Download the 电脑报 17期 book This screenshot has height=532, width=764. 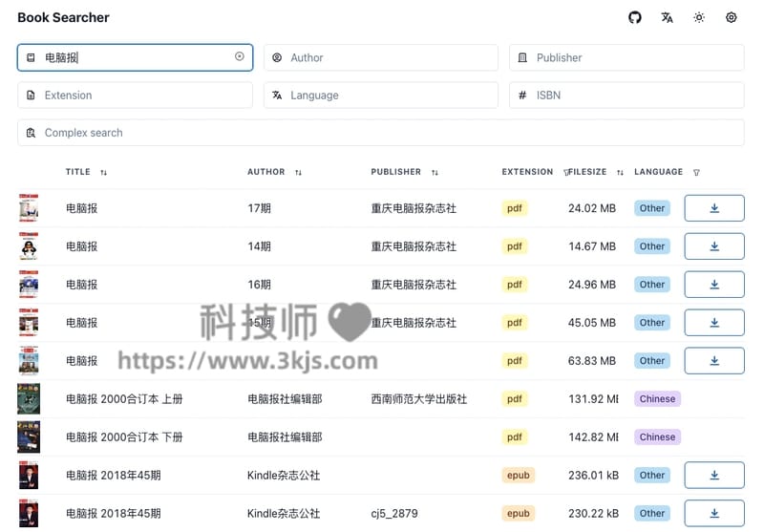coord(714,208)
